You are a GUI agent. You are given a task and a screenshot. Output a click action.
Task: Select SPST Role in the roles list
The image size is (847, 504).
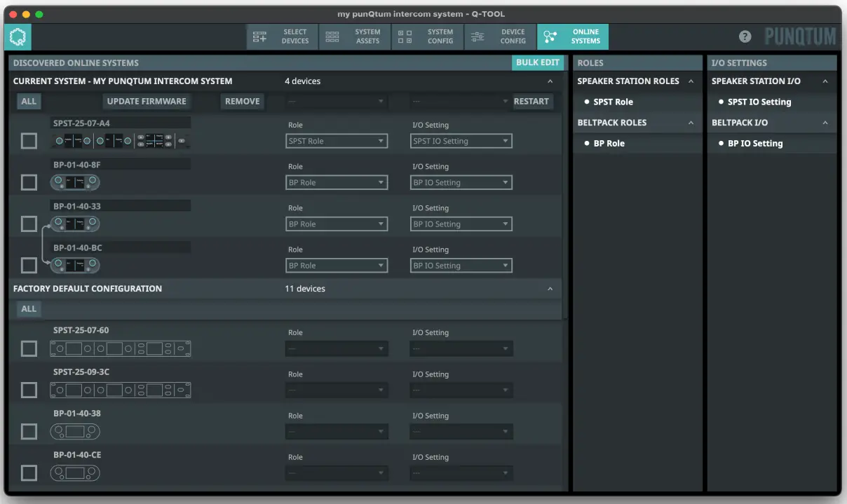click(x=614, y=102)
